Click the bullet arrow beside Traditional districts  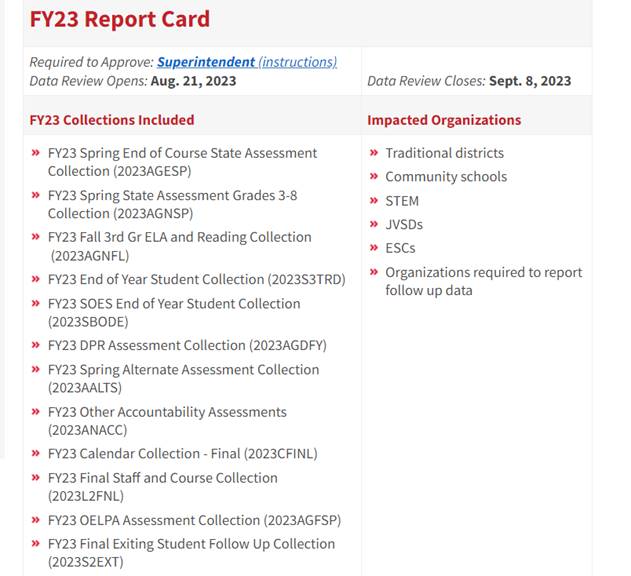(374, 153)
